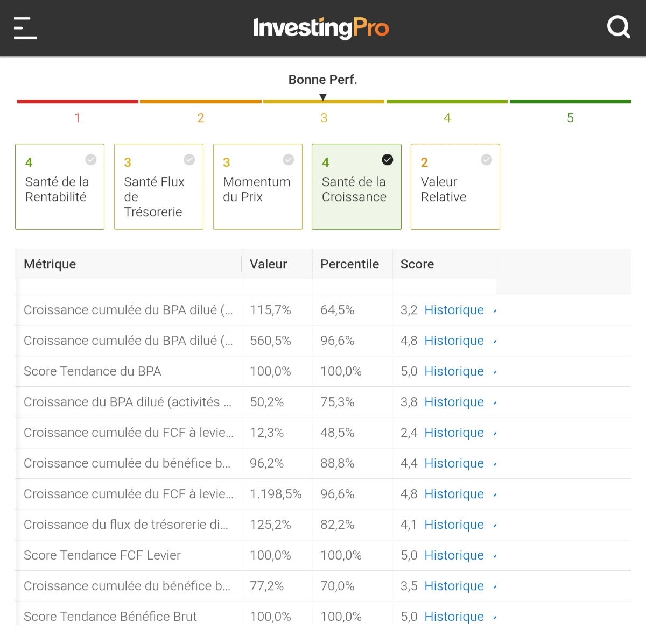The image size is (646, 644).
Task: Select the Santé de la Croissance card
Action: click(x=356, y=187)
